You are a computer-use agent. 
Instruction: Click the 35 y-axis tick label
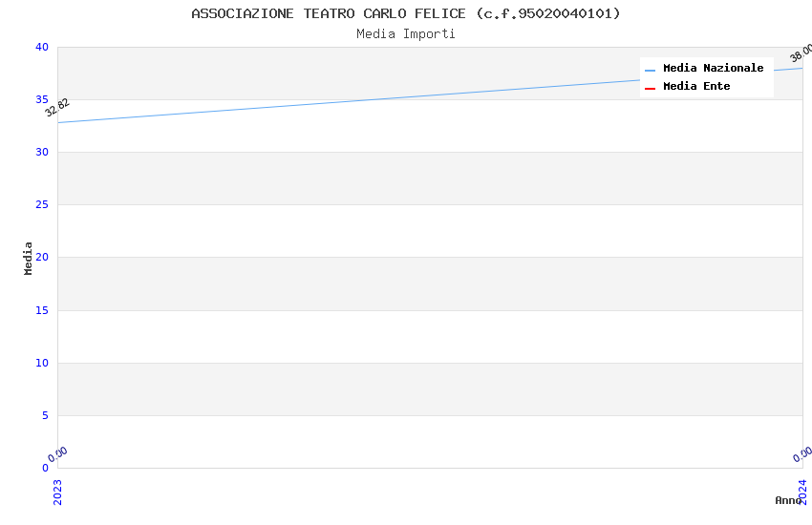tap(42, 100)
